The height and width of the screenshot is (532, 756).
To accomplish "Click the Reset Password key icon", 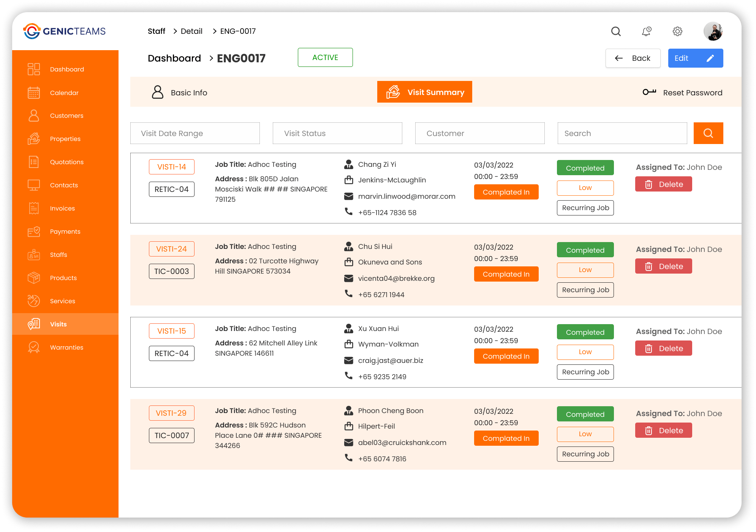I will pos(649,92).
